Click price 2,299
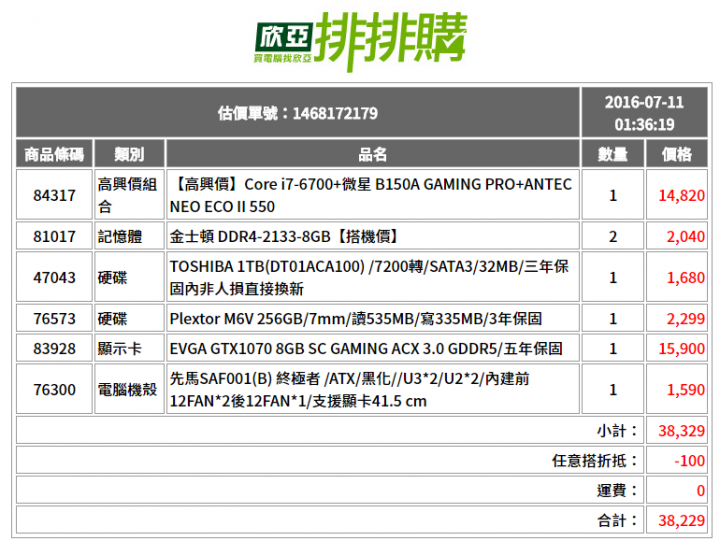This screenshot has height=541, width=720. click(686, 319)
